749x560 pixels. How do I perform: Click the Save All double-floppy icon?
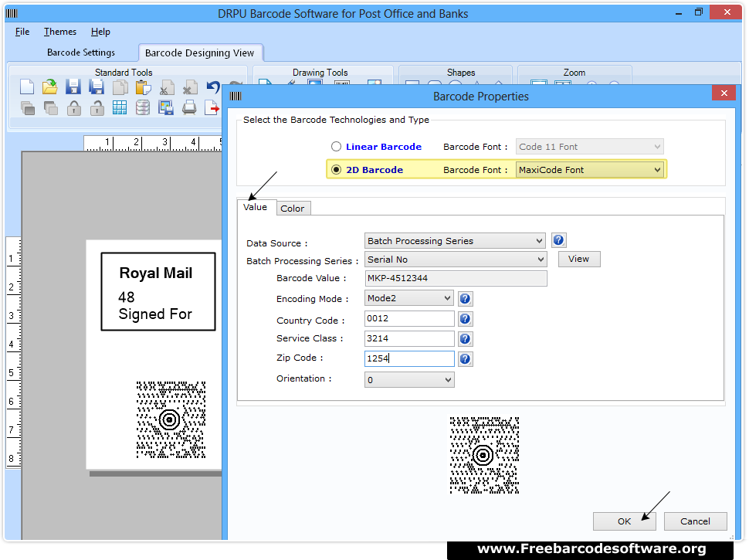tap(96, 87)
